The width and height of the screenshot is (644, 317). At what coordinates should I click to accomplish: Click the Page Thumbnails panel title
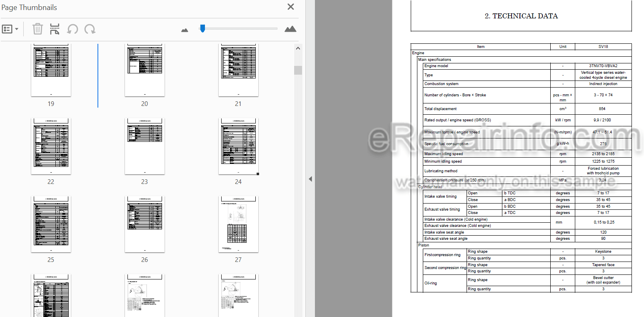tap(29, 8)
